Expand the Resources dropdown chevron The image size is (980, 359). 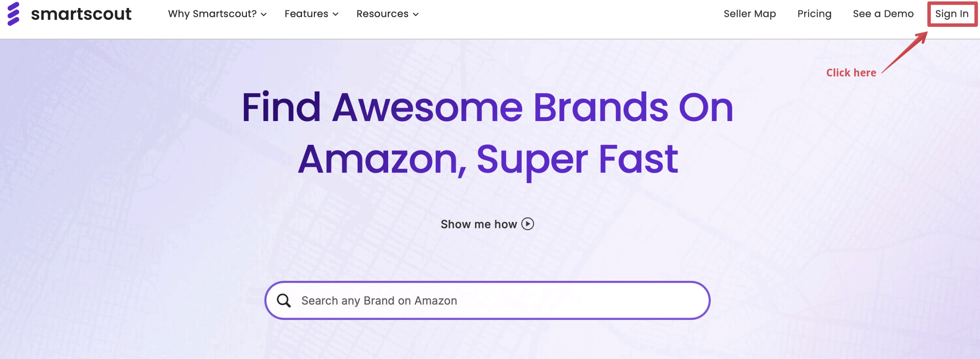click(x=416, y=15)
